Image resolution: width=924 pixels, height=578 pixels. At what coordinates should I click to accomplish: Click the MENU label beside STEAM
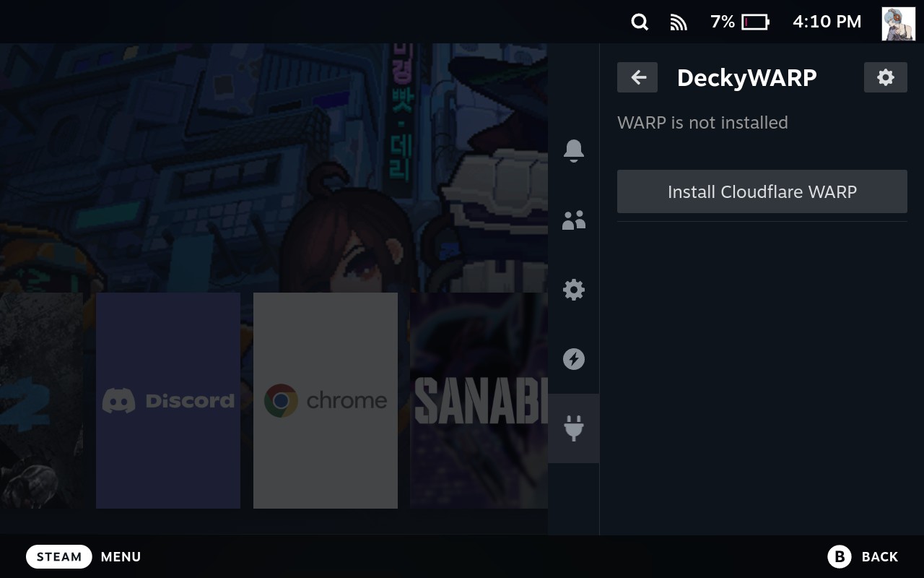tap(121, 557)
